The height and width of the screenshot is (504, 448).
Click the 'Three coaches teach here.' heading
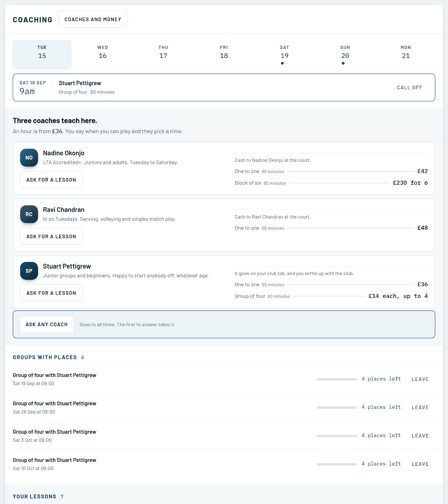click(x=55, y=121)
